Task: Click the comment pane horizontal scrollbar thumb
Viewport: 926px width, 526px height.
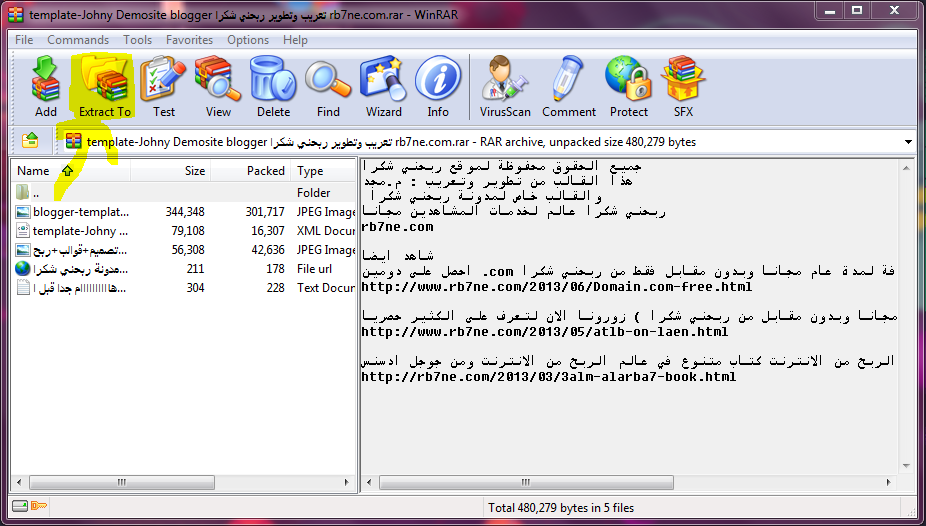Action: [x=526, y=482]
